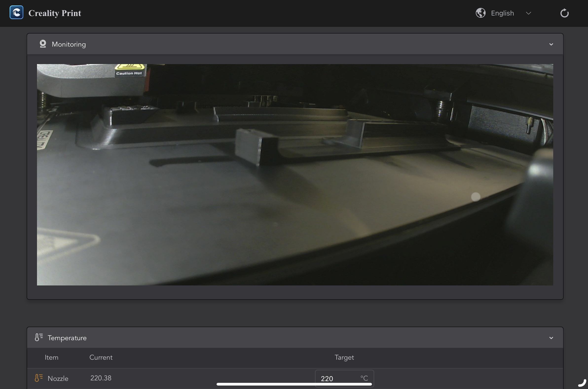Click the Monitoring webcam icon

coord(43,44)
